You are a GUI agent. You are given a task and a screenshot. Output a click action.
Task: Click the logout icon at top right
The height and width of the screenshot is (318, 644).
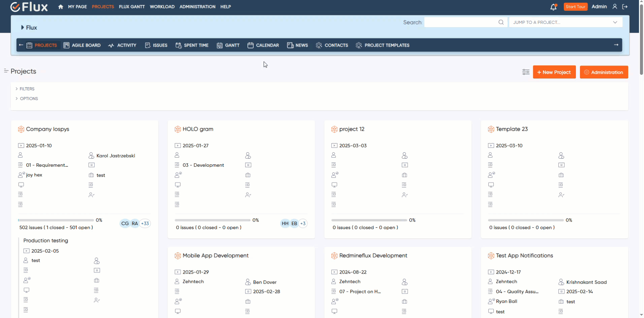coord(625,6)
